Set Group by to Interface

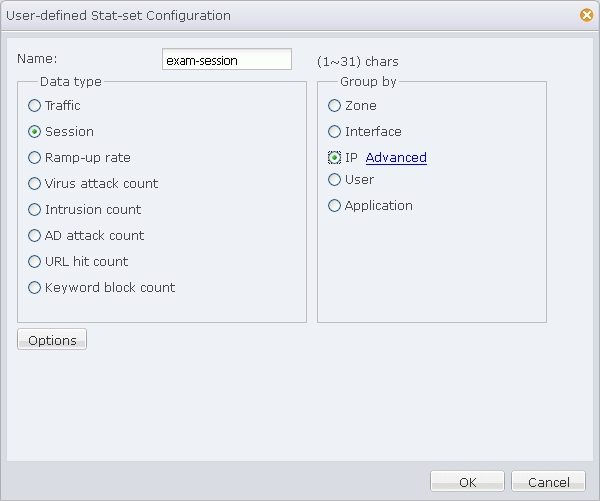pyautogui.click(x=335, y=131)
